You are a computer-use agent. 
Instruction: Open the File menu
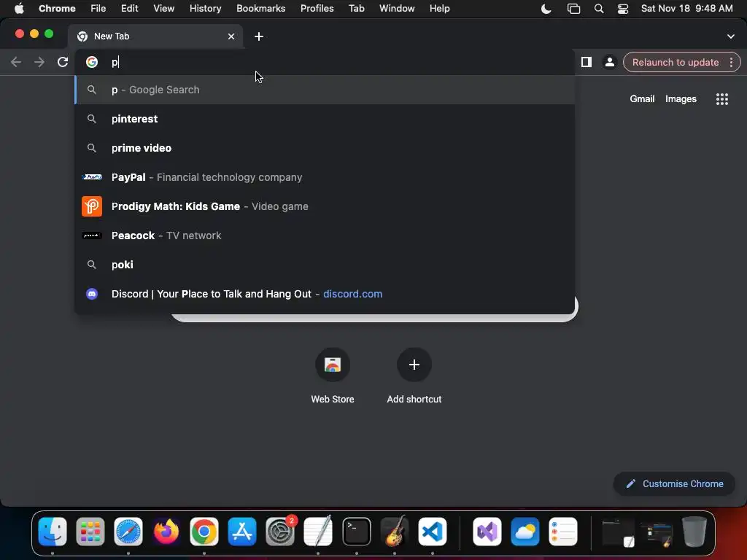[98, 9]
